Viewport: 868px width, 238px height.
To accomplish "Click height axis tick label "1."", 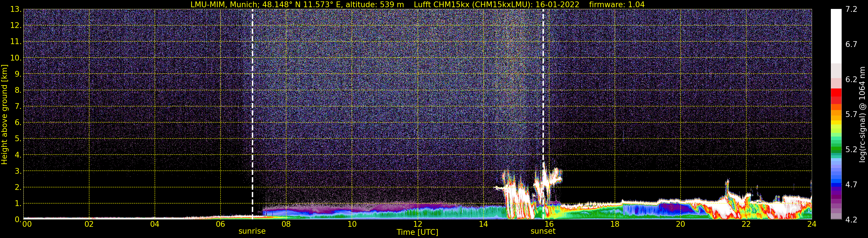I will (x=18, y=203).
